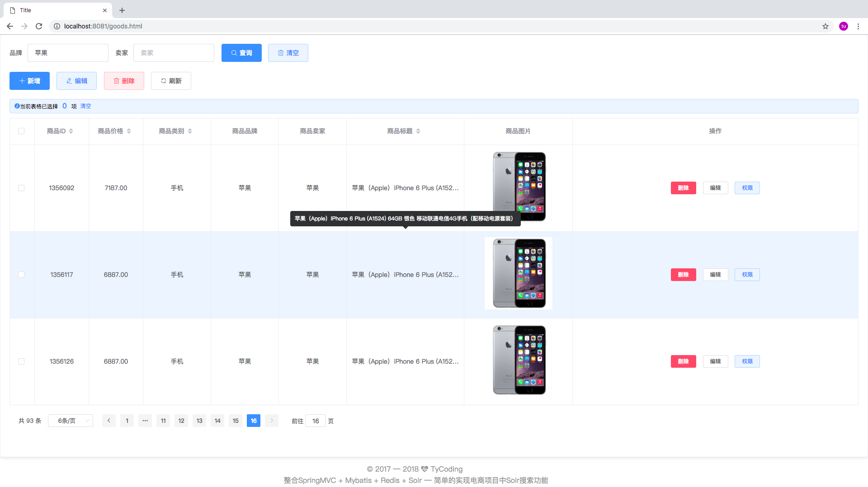Toggle the select-all header checkbox
868x487 pixels.
coord(21,131)
